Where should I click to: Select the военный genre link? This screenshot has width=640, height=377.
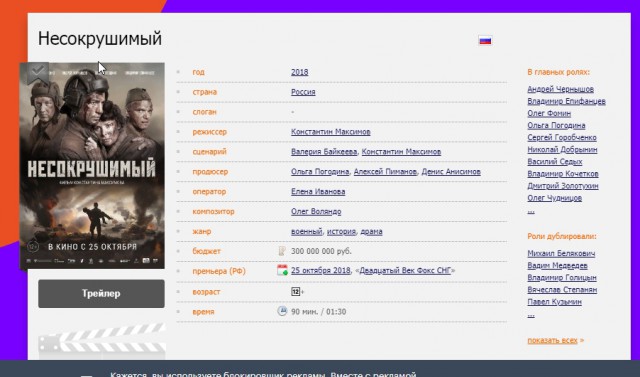(307, 231)
